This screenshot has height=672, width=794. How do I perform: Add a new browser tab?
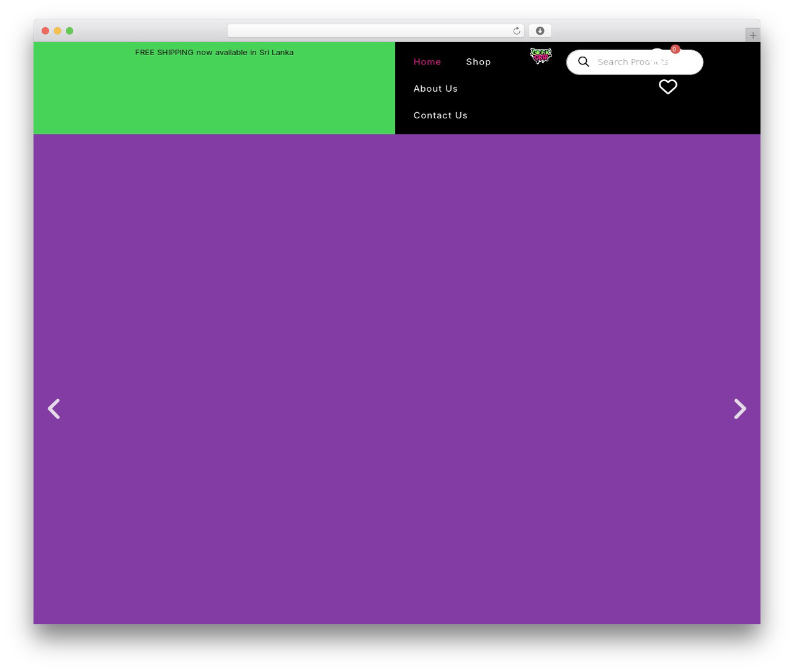point(752,35)
